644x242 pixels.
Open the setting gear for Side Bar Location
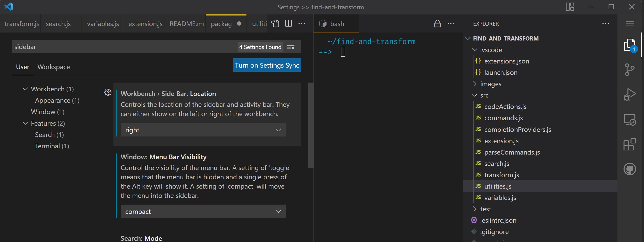(x=108, y=92)
